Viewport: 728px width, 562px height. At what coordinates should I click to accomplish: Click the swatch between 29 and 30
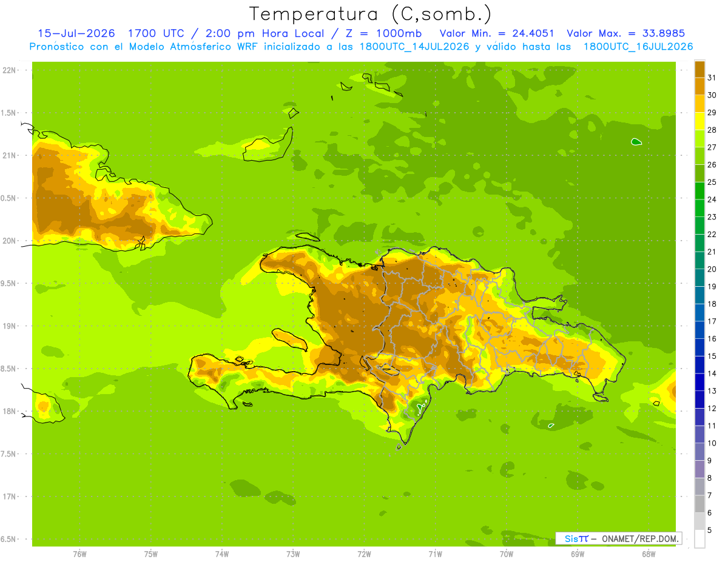click(699, 104)
